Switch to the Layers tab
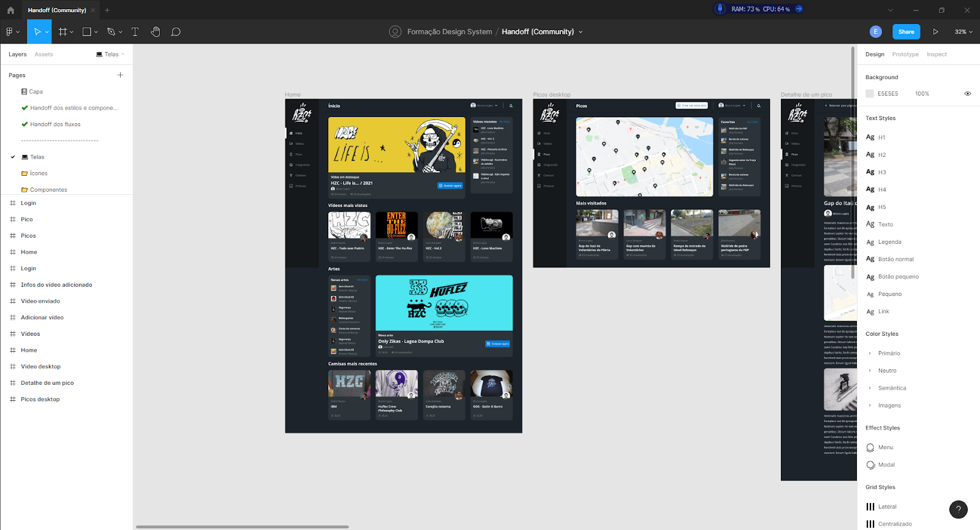This screenshot has width=980, height=530. point(18,55)
